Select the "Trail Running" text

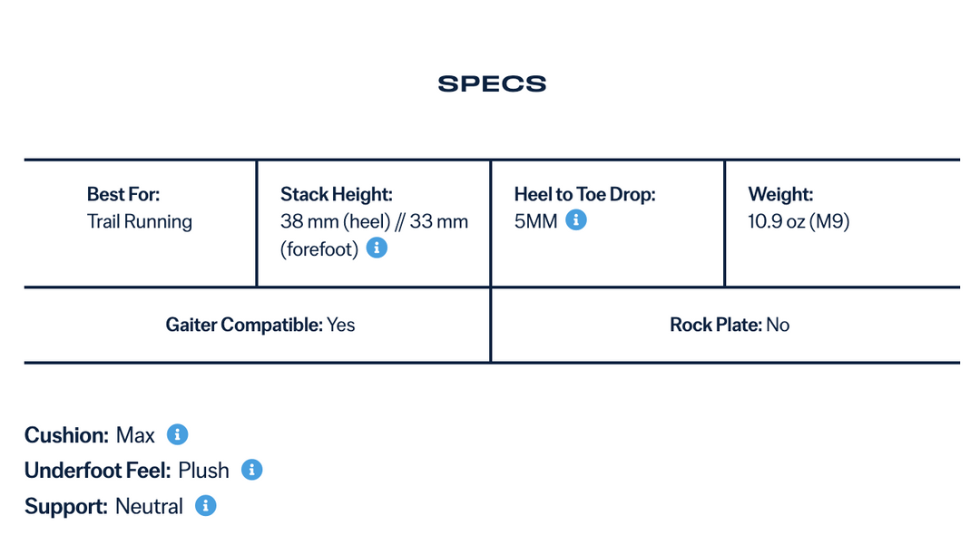tap(140, 221)
